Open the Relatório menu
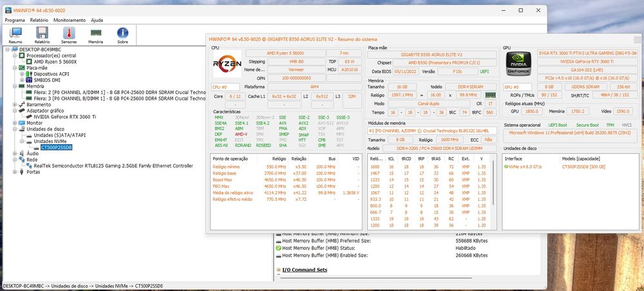This screenshot has height=291, width=644. point(39,20)
